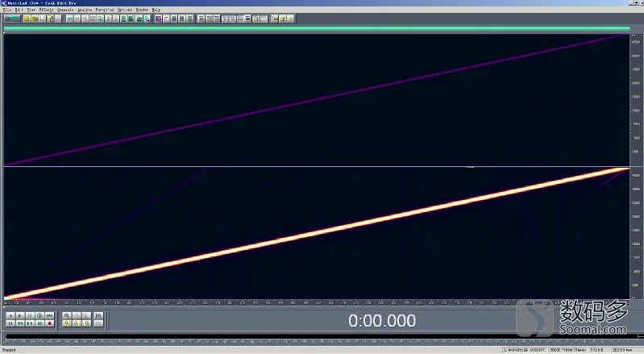This screenshot has width=644, height=354.
Task: Enable Play Looped transport button
Action: coord(50,315)
